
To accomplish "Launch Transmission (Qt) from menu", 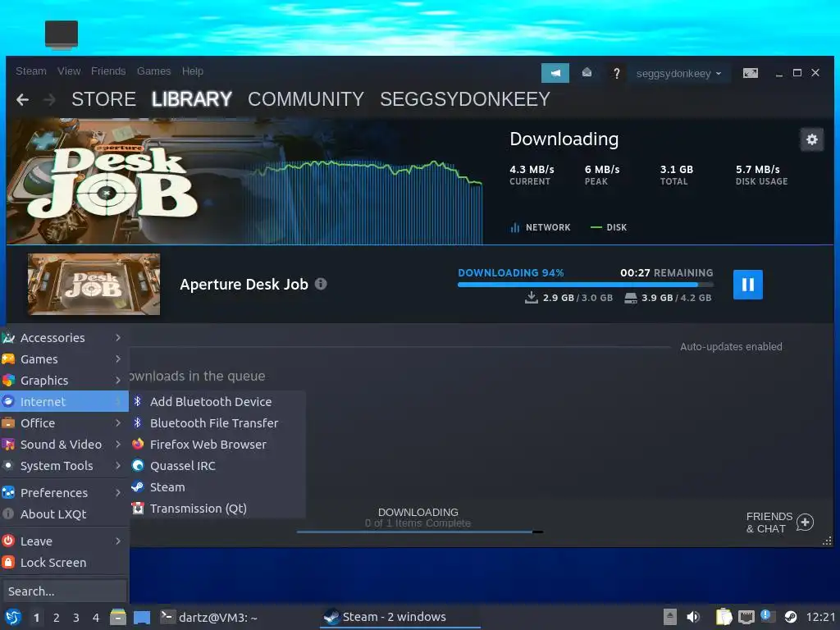I will click(x=217, y=509).
